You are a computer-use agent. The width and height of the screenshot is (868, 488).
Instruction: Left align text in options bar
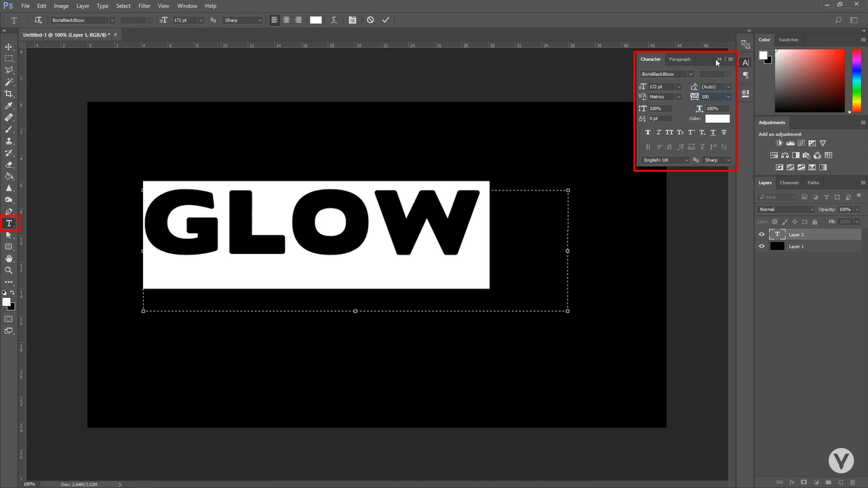pyautogui.click(x=275, y=20)
